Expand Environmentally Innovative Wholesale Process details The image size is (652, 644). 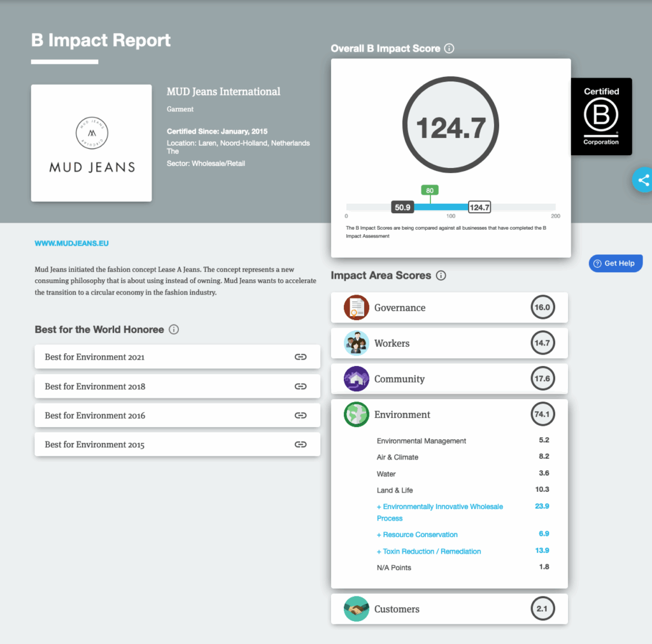coord(439,512)
